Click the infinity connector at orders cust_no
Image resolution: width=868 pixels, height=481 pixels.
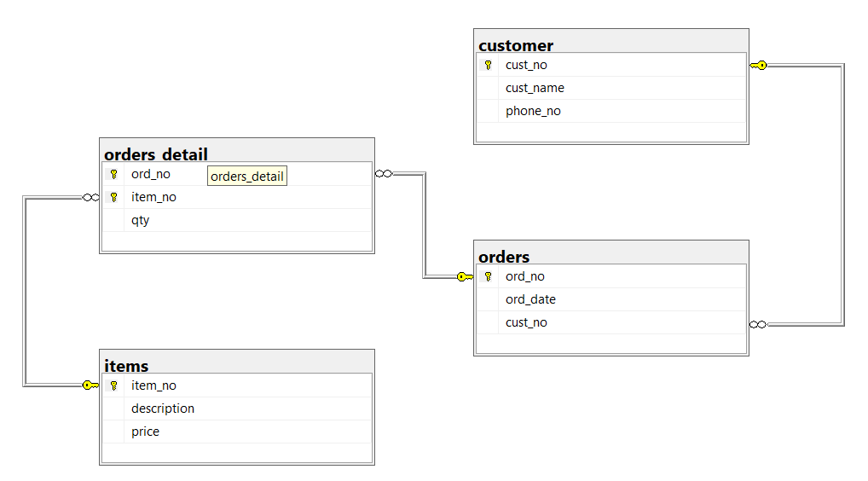tap(758, 324)
